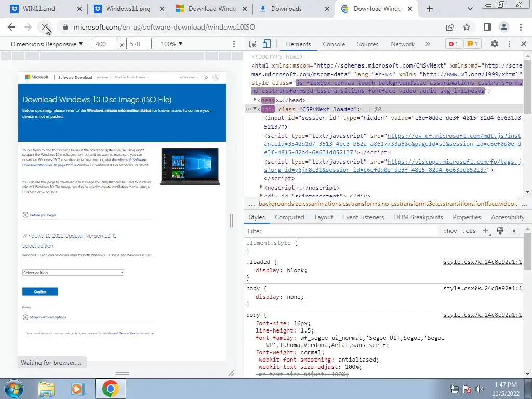This screenshot has height=399, width=532.
Task: Click the viewport width field
Action: [x=104, y=44]
